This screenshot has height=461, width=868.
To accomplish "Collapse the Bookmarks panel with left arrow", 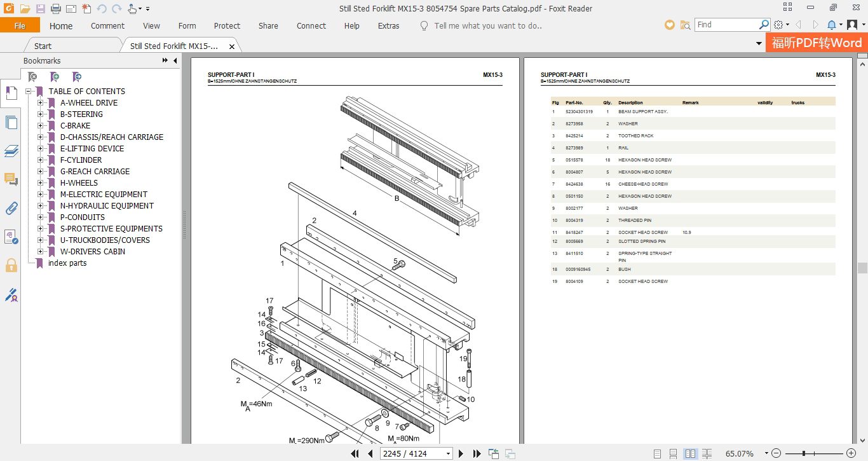I will click(175, 60).
